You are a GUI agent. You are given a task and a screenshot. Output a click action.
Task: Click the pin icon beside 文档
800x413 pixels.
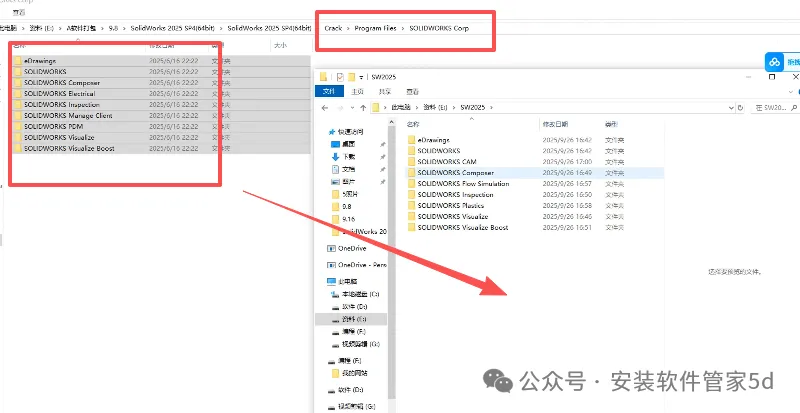point(383,169)
